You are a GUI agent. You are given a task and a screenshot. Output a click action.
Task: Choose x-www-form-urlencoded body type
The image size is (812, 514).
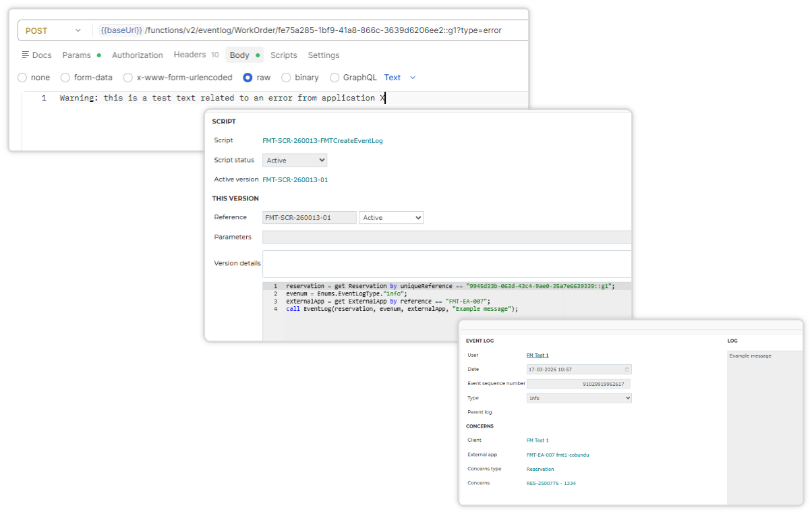pyautogui.click(x=178, y=78)
